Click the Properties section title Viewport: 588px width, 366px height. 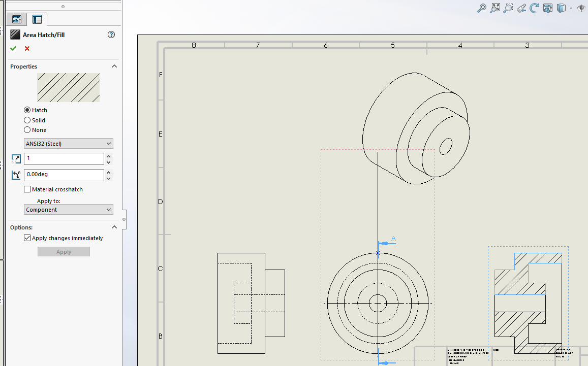click(23, 66)
